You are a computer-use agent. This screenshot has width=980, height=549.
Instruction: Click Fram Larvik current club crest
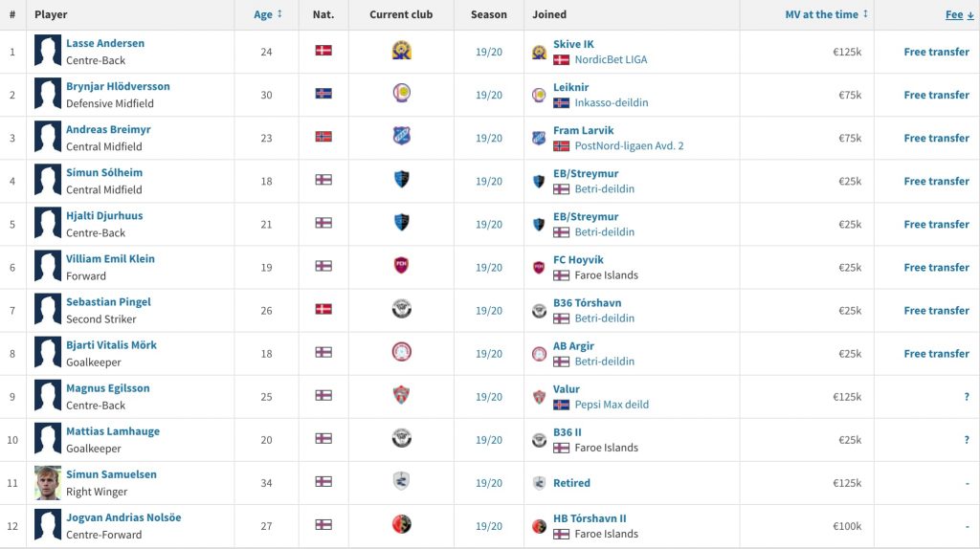tap(401, 137)
